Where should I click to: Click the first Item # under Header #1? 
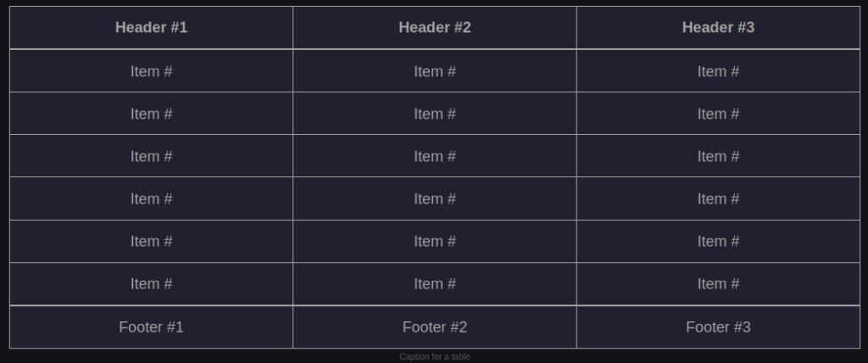coord(151,71)
